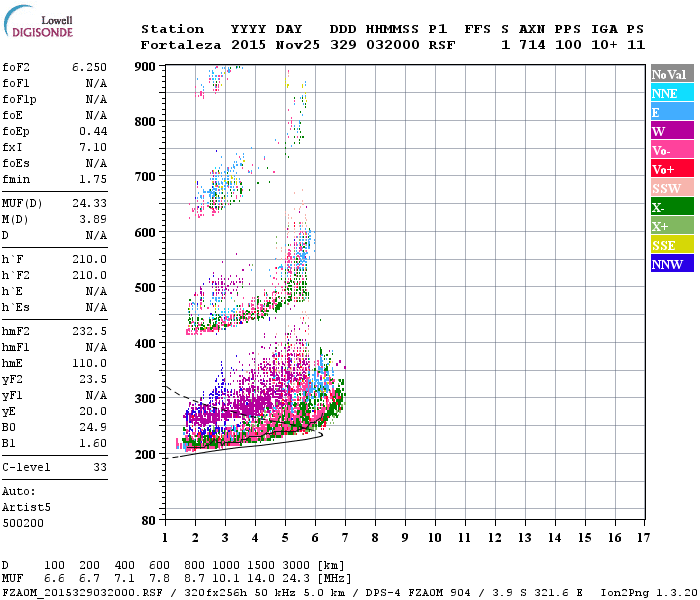Pick the NNW blue legend swatch
The image size is (700, 600).
[x=671, y=264]
